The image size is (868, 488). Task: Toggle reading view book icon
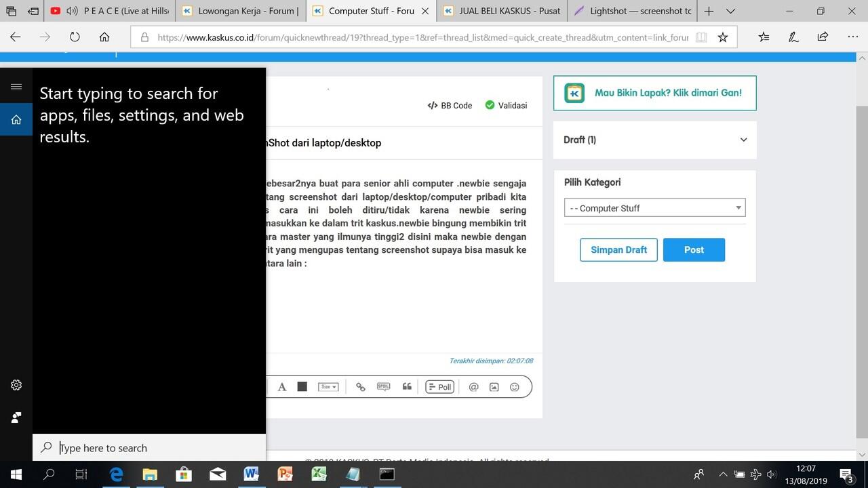701,37
